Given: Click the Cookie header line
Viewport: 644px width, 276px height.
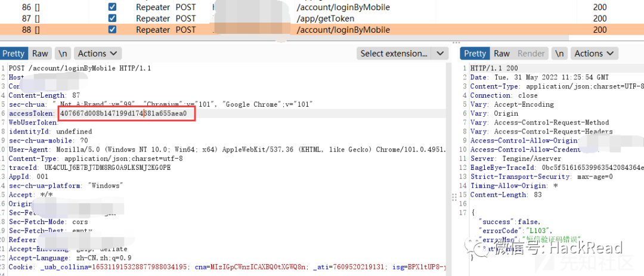Looking at the screenshot, I should pos(227,267).
